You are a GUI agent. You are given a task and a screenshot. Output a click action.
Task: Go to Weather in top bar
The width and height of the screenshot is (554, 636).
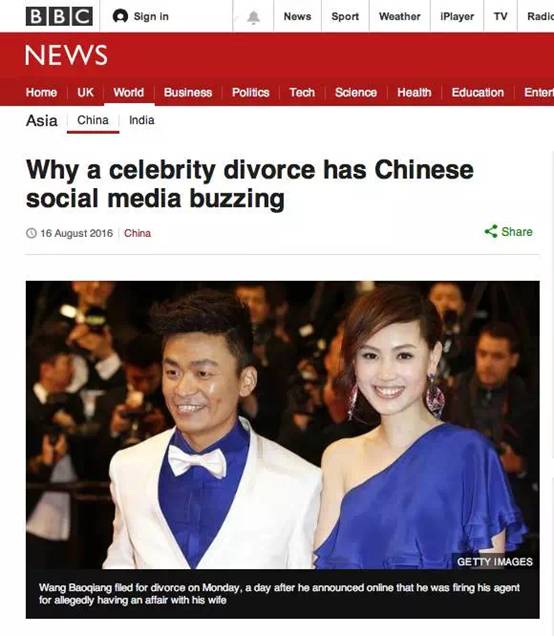click(x=399, y=17)
